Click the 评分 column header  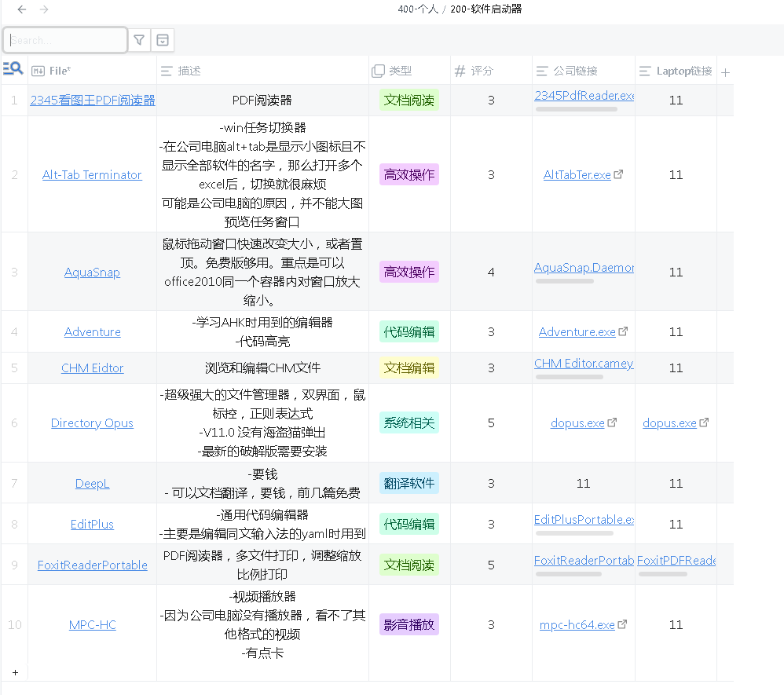point(482,71)
